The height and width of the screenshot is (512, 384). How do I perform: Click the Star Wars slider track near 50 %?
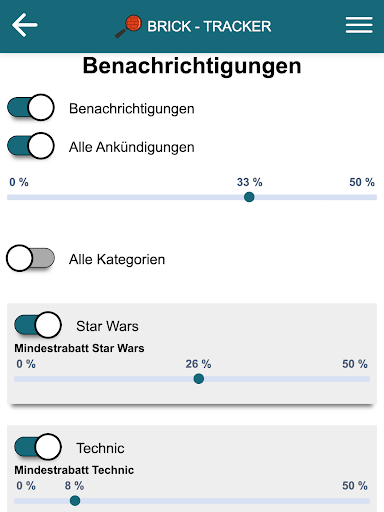pyautogui.click(x=365, y=379)
